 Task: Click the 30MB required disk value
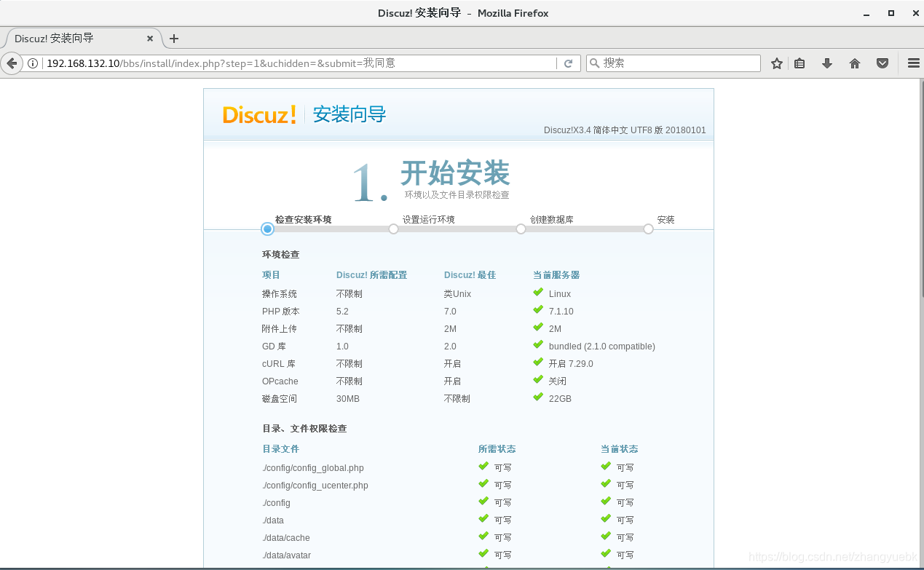(348, 399)
